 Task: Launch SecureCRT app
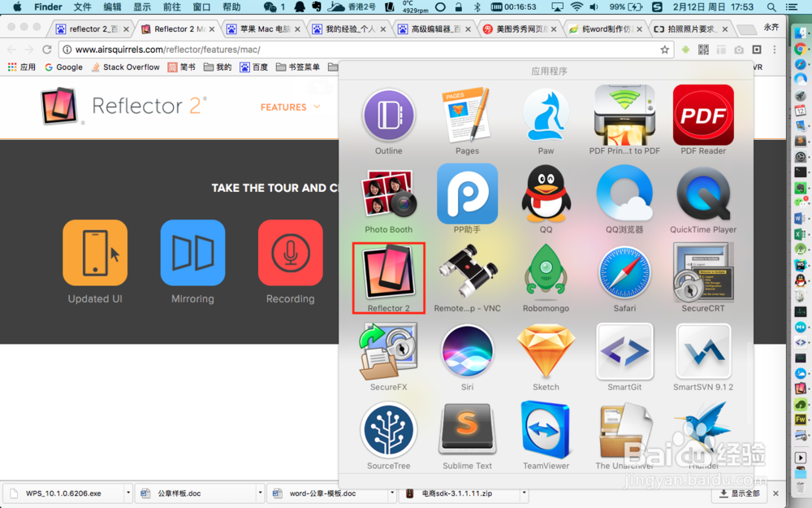703,272
